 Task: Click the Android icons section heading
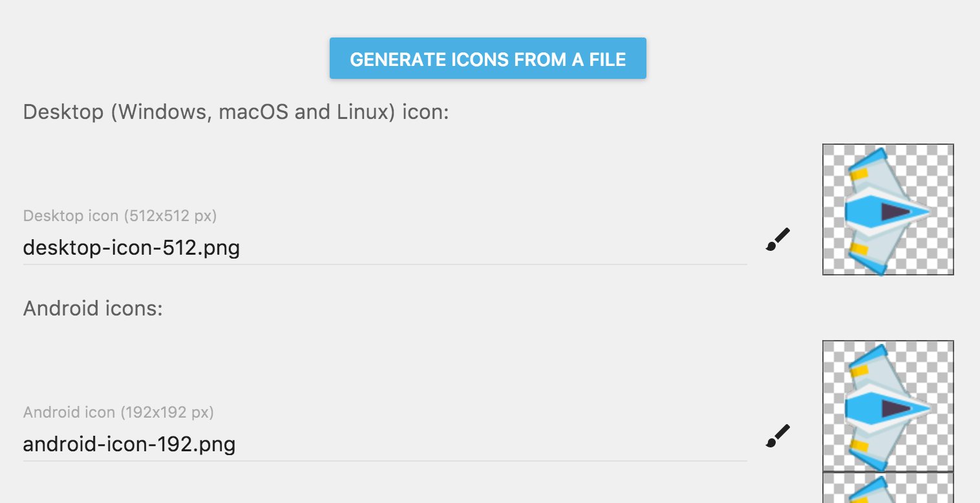pos(93,308)
